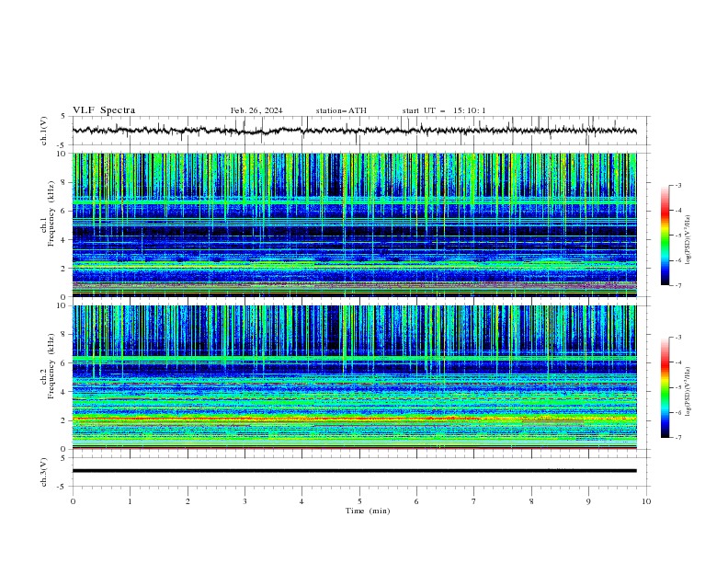The height and width of the screenshot is (563, 728).
Task: Click the ch.1 spectrogram color scale bar
Action: (665, 236)
